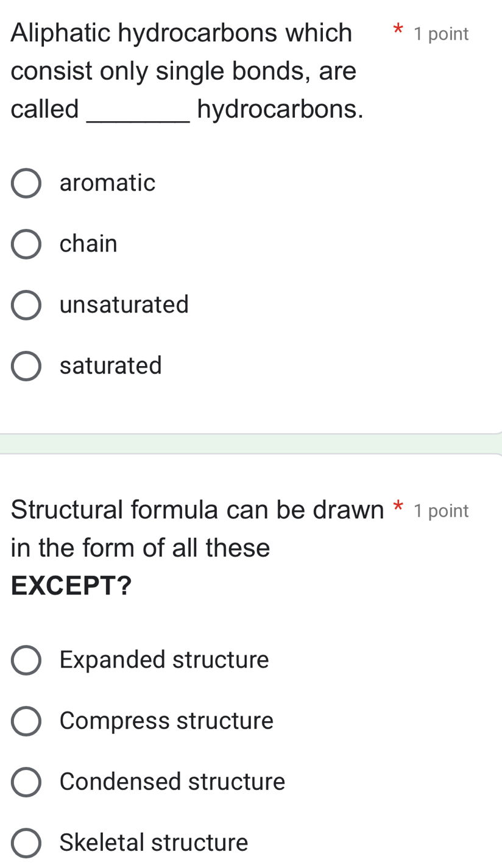Pick the 'saturated' radio button
Viewport: 502px width, 868px height.
click(26, 366)
